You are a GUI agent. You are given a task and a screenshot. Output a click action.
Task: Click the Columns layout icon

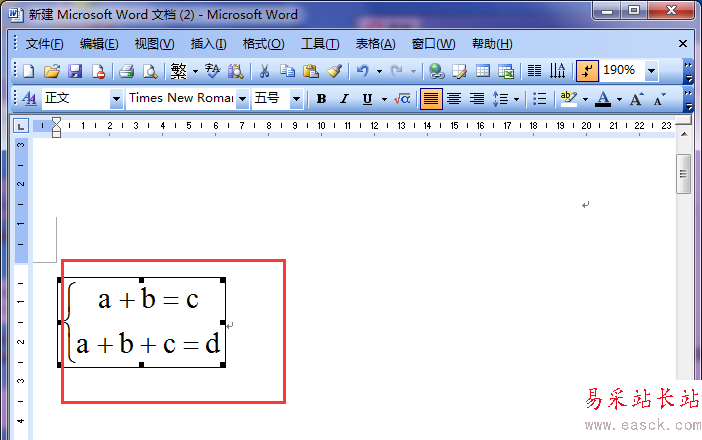click(534, 71)
